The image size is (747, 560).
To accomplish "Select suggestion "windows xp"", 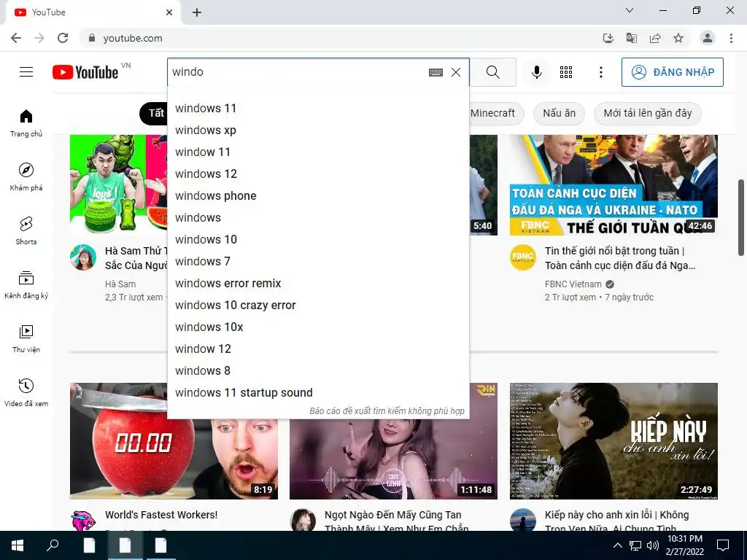I will pyautogui.click(x=318, y=130).
